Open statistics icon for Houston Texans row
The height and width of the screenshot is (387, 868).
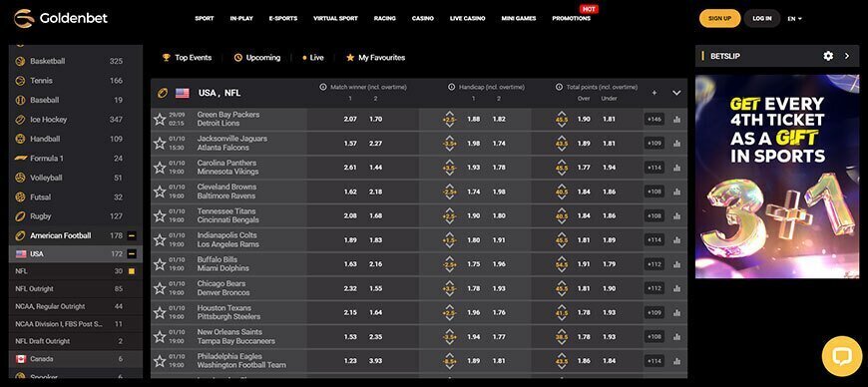[x=676, y=313]
